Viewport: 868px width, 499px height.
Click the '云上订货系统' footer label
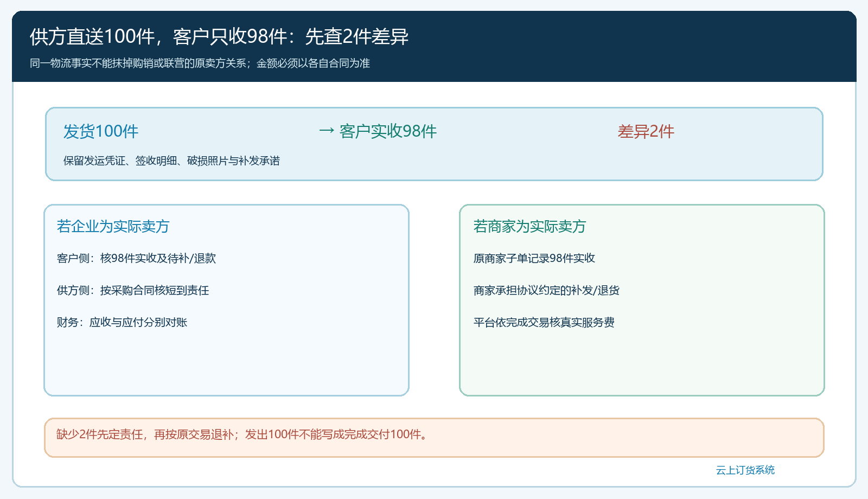pyautogui.click(x=745, y=470)
